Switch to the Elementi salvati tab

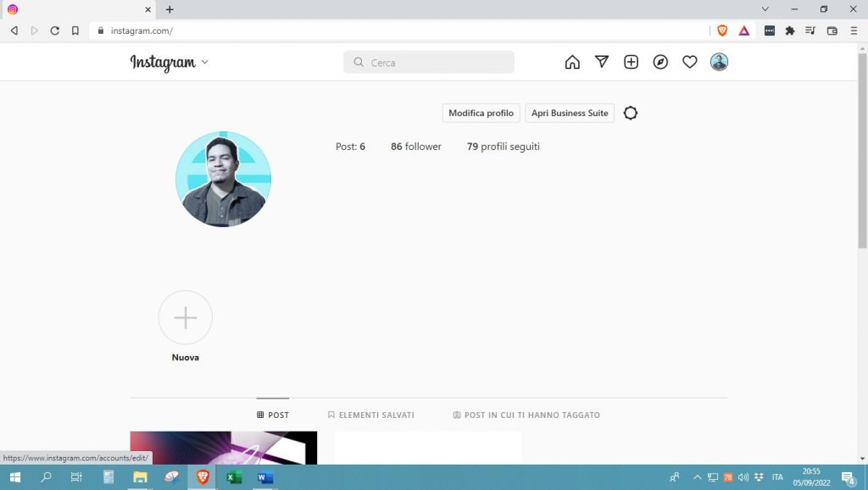pyautogui.click(x=370, y=415)
